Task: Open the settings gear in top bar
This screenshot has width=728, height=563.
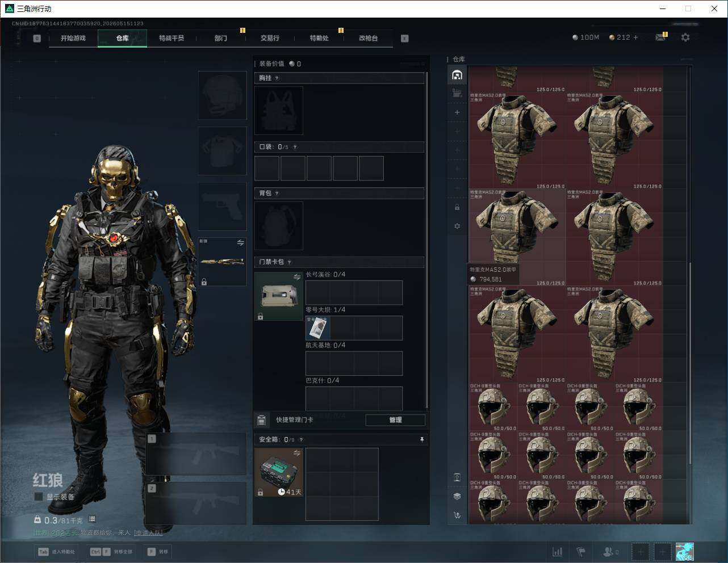Action: coord(685,37)
